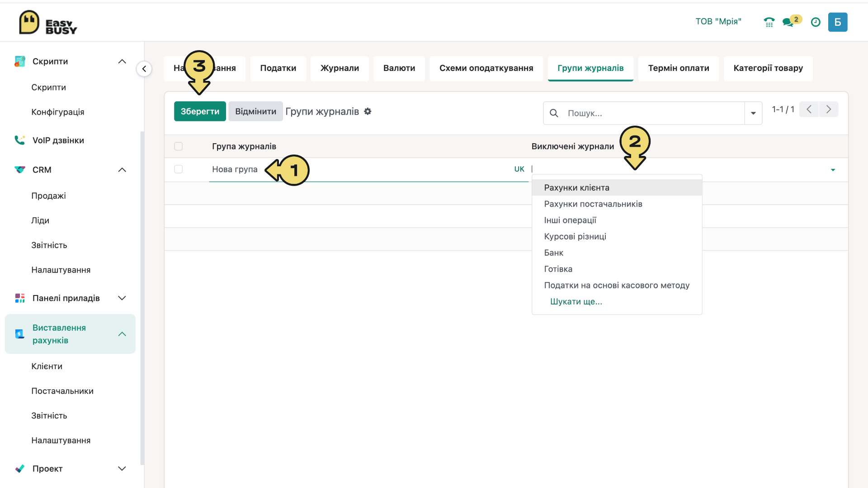Toggle the select-all checkbox in table header

pyautogui.click(x=179, y=146)
